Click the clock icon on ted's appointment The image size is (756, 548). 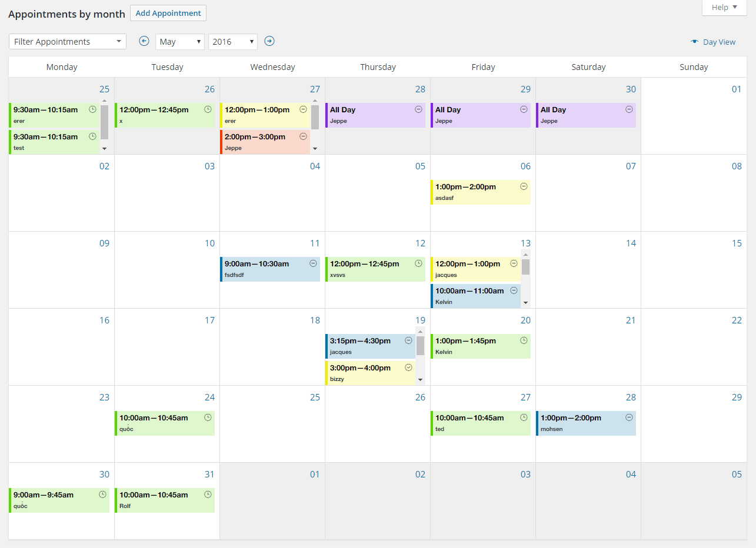[522, 417]
